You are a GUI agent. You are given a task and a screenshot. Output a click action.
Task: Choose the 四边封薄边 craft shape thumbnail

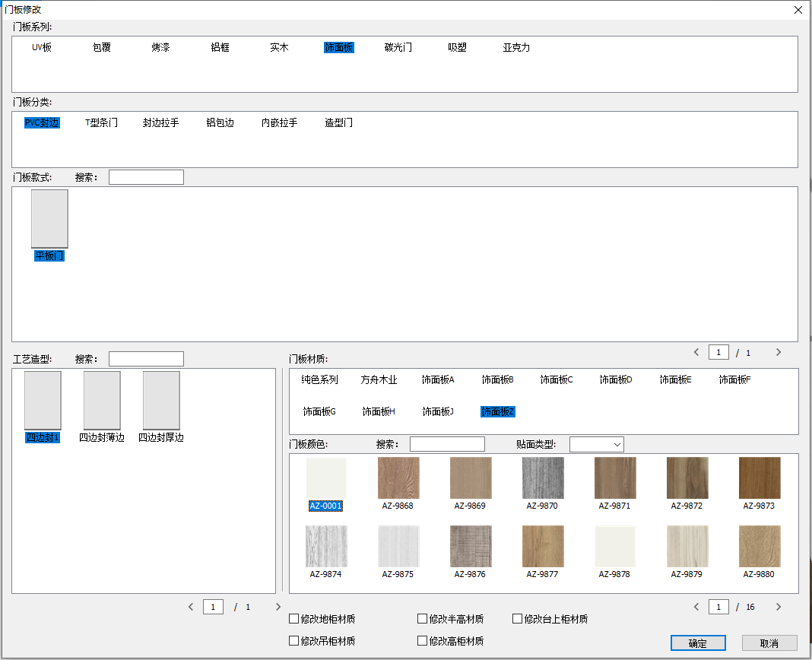[102, 401]
